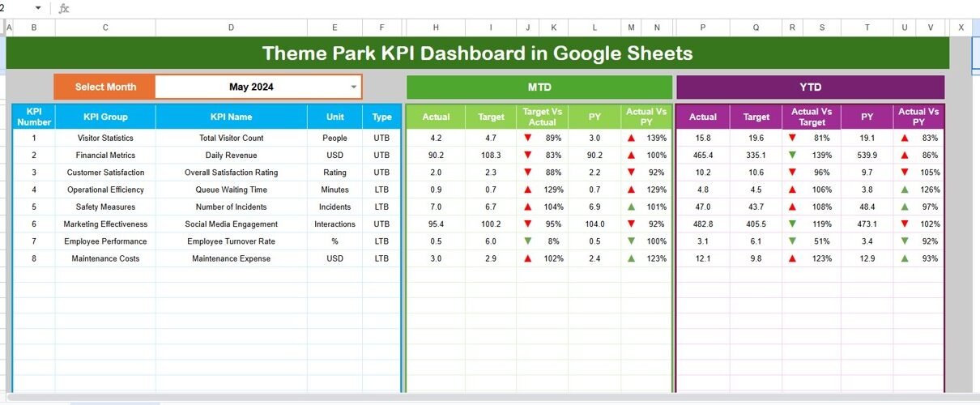Click green down arrow beside MTD 8%

point(527,241)
